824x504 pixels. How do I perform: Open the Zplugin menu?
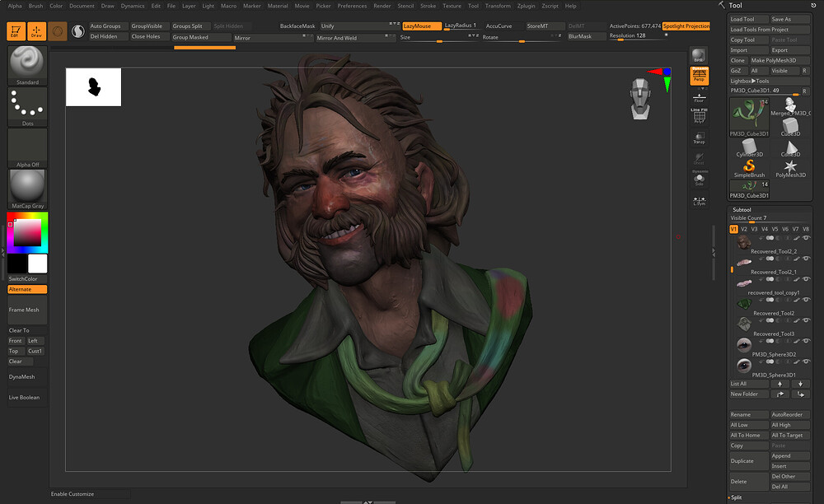coord(526,6)
